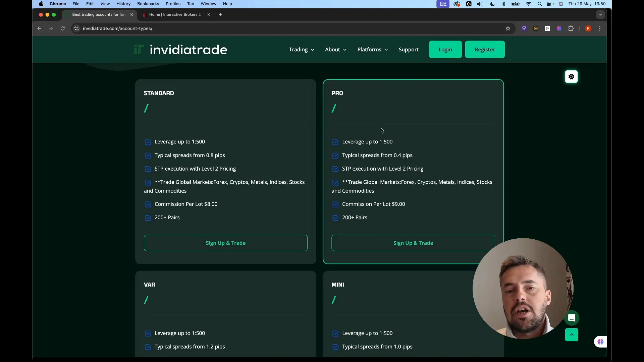Click the VAR account heading
The image size is (644, 362).
pos(149,285)
